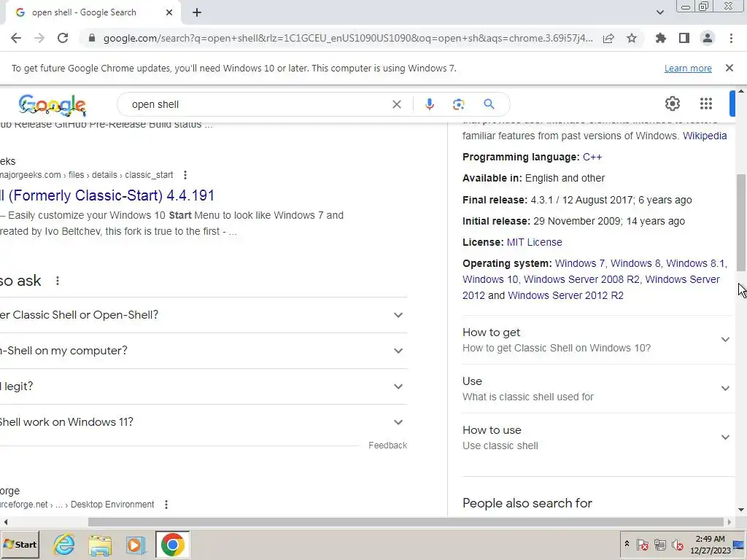Open the Windows 7 operating system link

click(580, 263)
